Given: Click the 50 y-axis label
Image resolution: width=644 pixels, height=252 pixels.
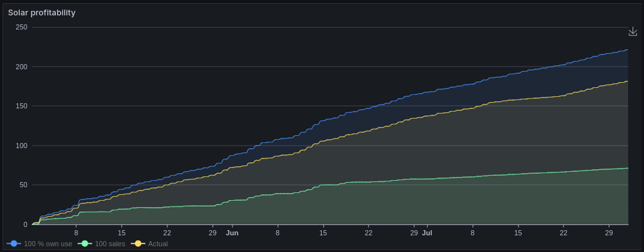Looking at the screenshot, I should pos(24,185).
